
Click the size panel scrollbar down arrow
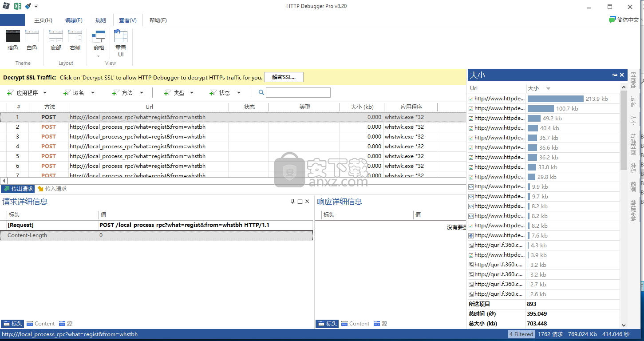624,325
